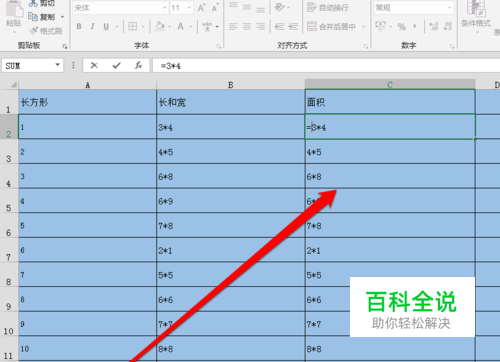
Task: Select row header 9
Action: [9, 299]
